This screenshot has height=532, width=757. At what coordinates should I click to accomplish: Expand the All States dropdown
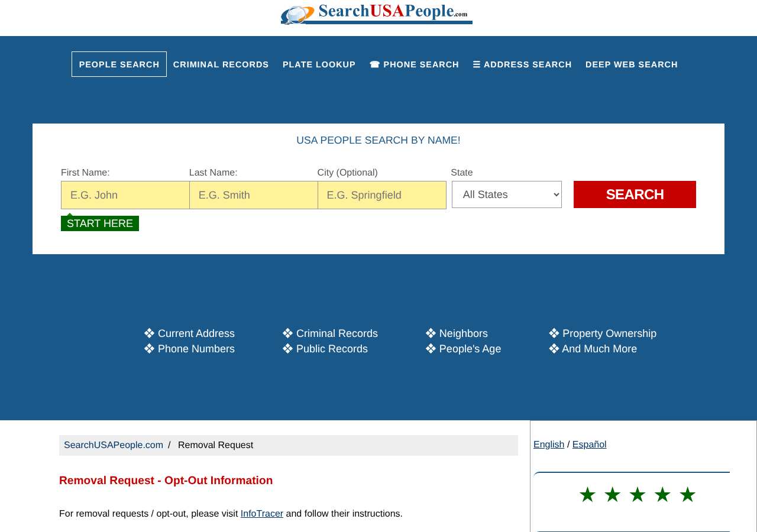[x=507, y=194]
